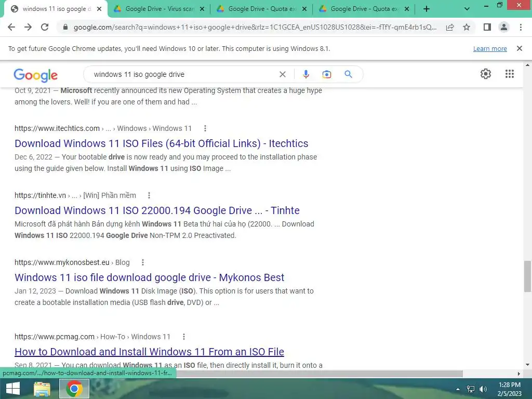This screenshot has height=399, width=532.
Task: Click the address bar URL
Action: (x=255, y=27)
